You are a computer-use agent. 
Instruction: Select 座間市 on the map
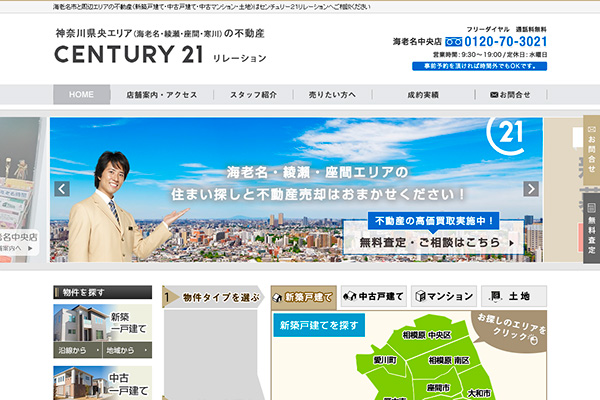pyautogui.click(x=439, y=388)
